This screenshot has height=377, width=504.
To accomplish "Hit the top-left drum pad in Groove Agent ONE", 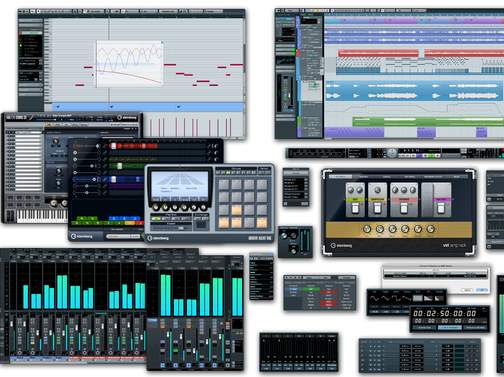I will (223, 185).
